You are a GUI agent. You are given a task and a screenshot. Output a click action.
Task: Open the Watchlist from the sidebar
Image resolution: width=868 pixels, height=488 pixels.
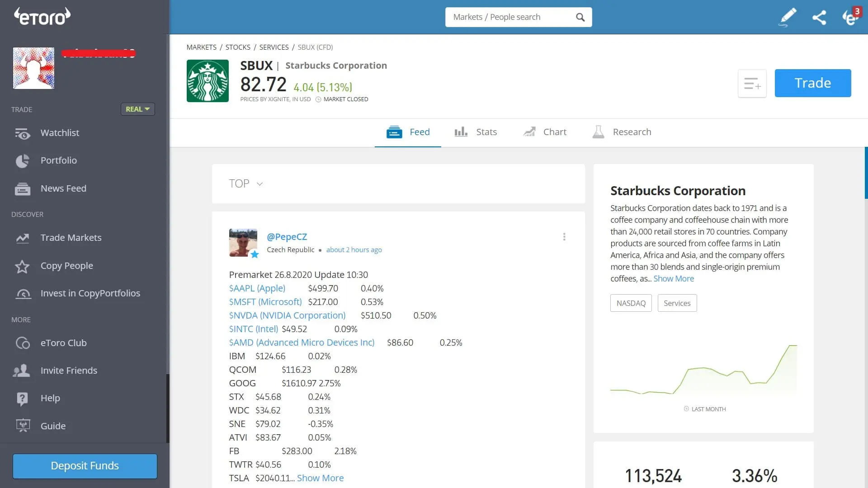pos(59,133)
